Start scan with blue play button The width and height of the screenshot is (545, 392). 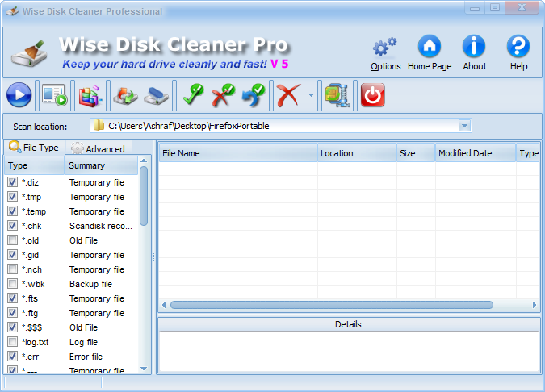point(19,95)
